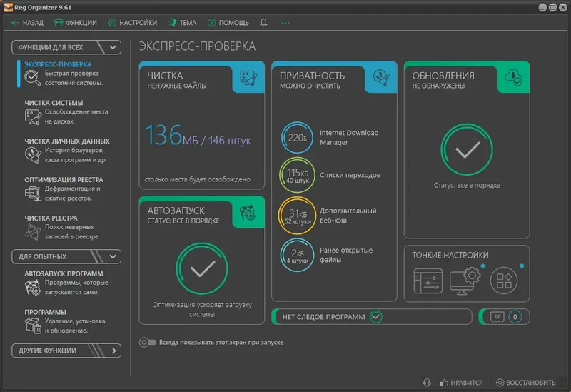The image size is (571, 392).
Task: Click the 31КБ additional web cache circle
Action: point(297,216)
